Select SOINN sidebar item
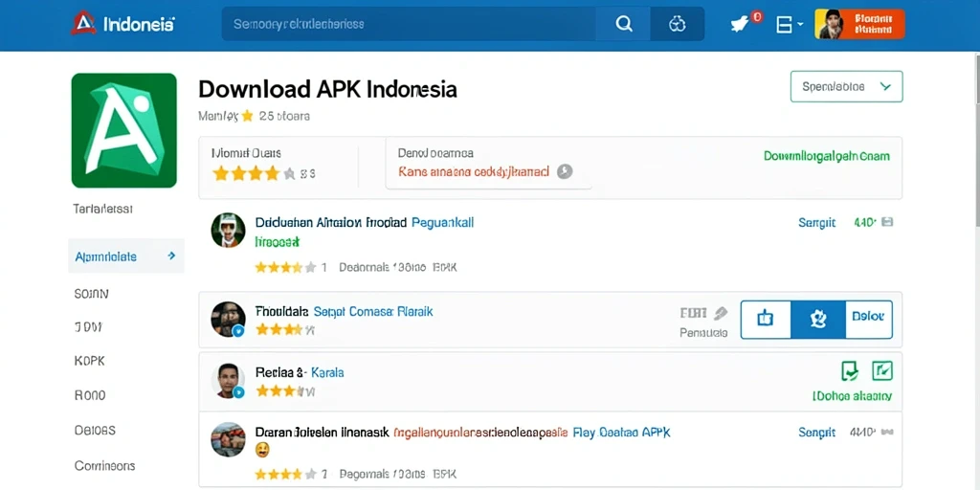The image size is (980, 490). pyautogui.click(x=91, y=294)
